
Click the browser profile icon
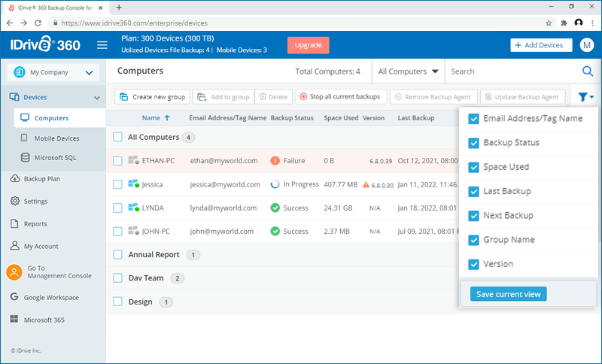[x=579, y=23]
